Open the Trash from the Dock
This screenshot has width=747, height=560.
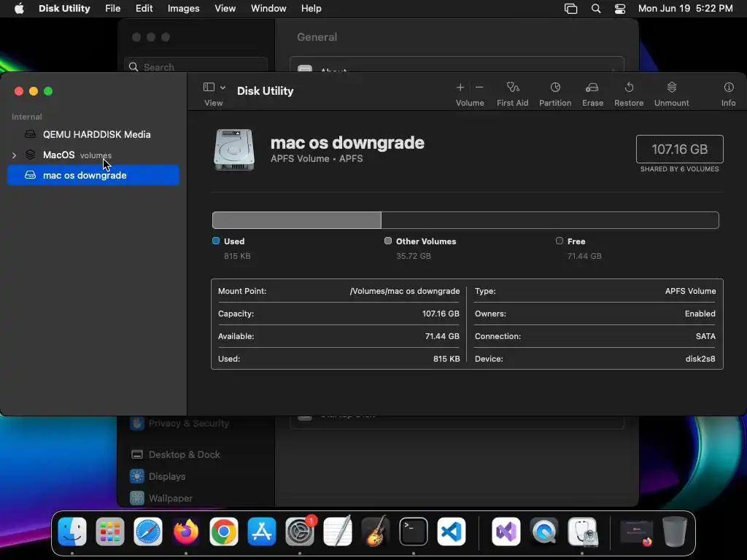[x=675, y=532]
